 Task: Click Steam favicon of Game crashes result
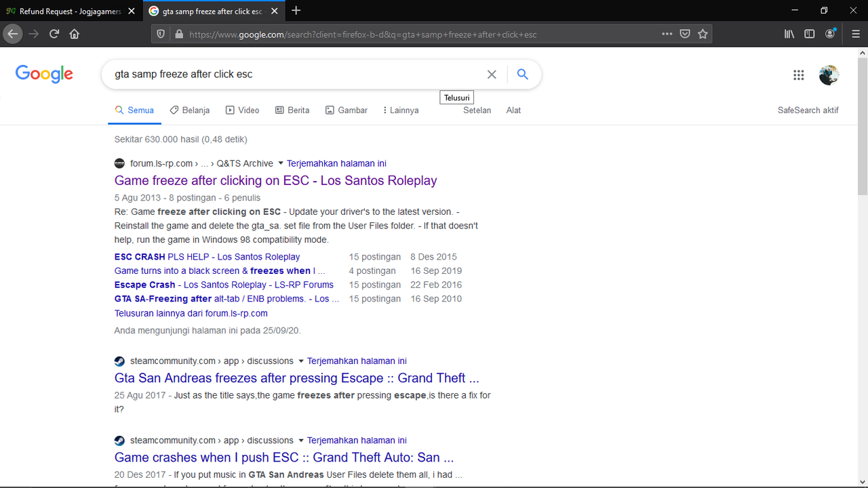[119, 441]
